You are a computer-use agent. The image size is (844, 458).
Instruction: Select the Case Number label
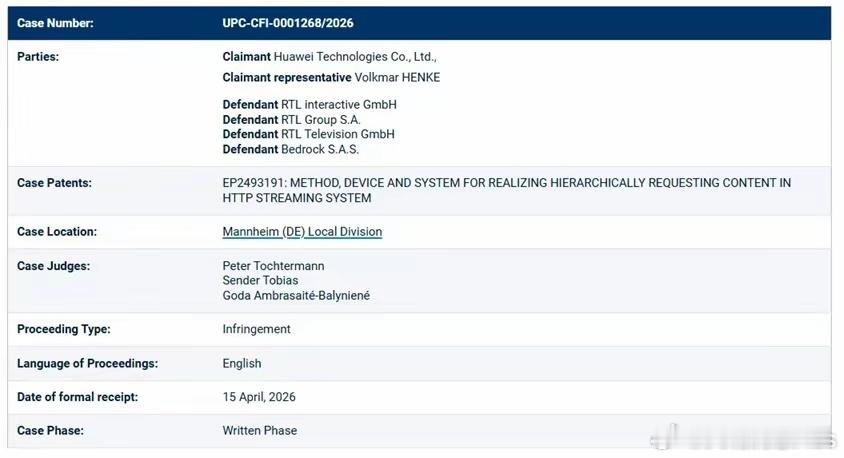click(x=55, y=23)
